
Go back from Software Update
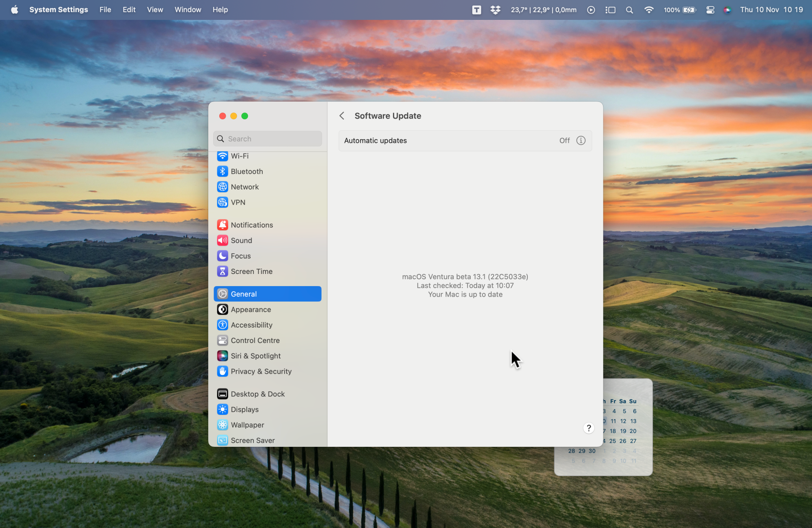(x=342, y=116)
